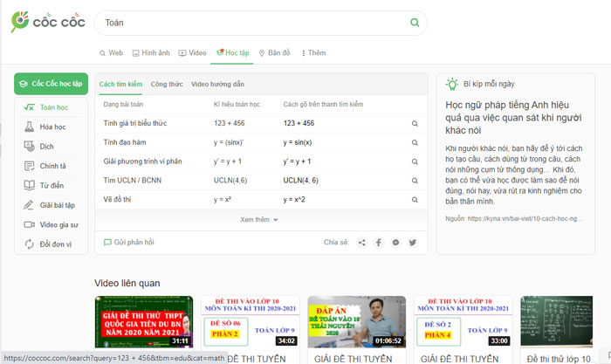The image size is (611, 364).
Task: Click the Cốc Cốc học tập button
Action: [51, 84]
